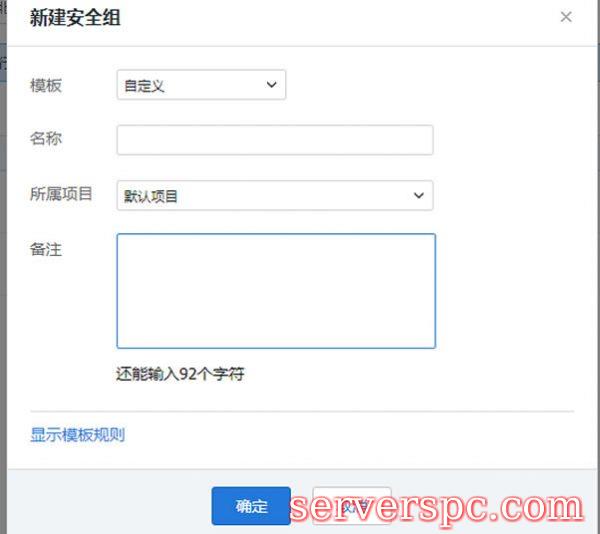Click the 取消 cancel button

[x=352, y=506]
